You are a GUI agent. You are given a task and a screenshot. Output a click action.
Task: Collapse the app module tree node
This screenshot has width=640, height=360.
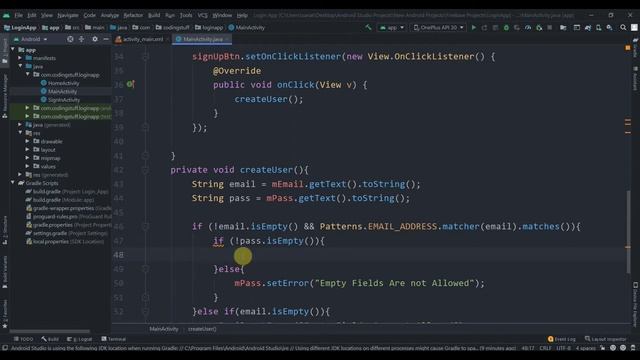13,49
